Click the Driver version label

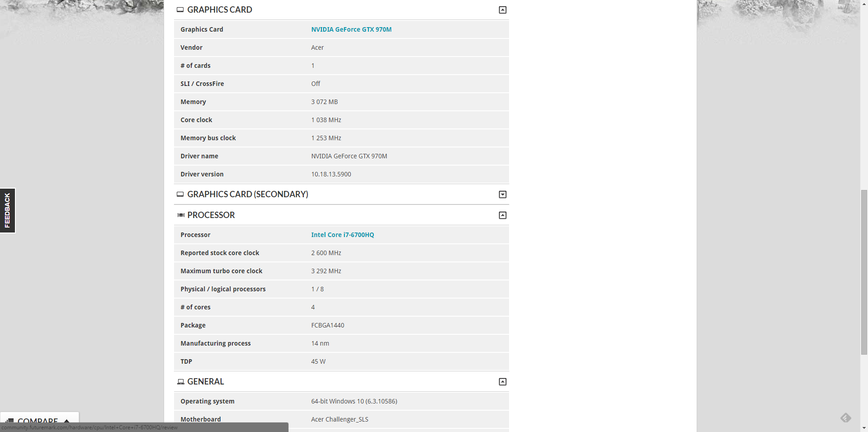click(x=202, y=174)
